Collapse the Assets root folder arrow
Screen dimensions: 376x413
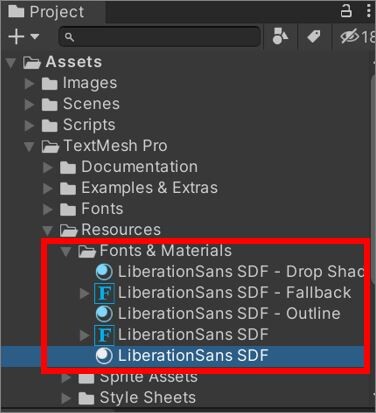click(11, 63)
